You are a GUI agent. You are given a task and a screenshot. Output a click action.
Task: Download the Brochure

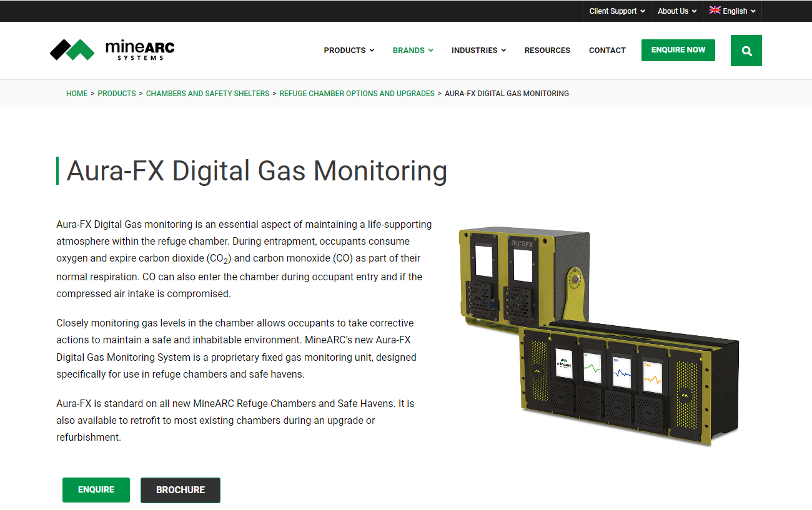click(181, 490)
